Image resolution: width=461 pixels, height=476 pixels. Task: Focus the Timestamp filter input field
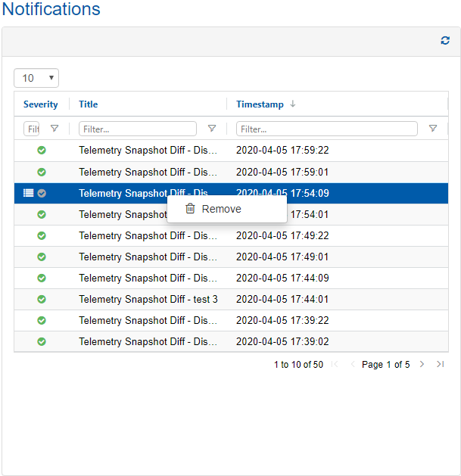[326, 129]
